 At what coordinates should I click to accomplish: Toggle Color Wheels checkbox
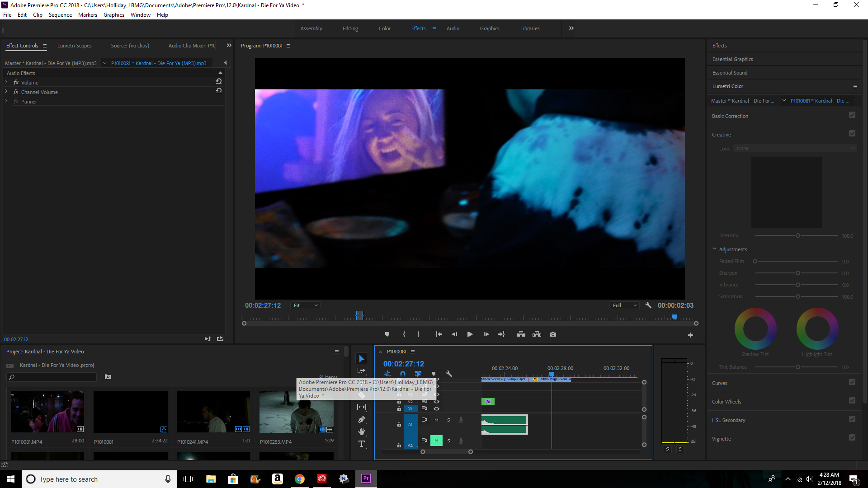pyautogui.click(x=852, y=401)
